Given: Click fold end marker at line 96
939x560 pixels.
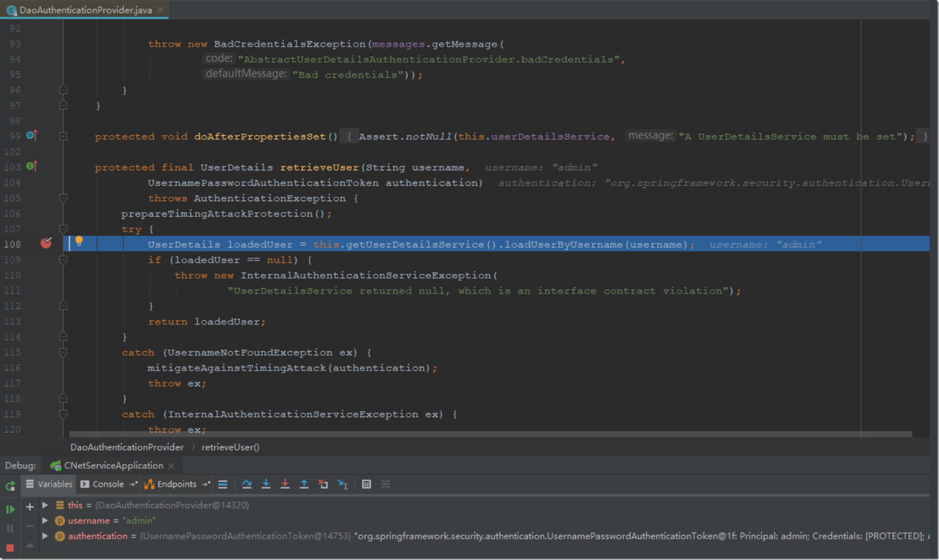Looking at the screenshot, I should click(63, 90).
